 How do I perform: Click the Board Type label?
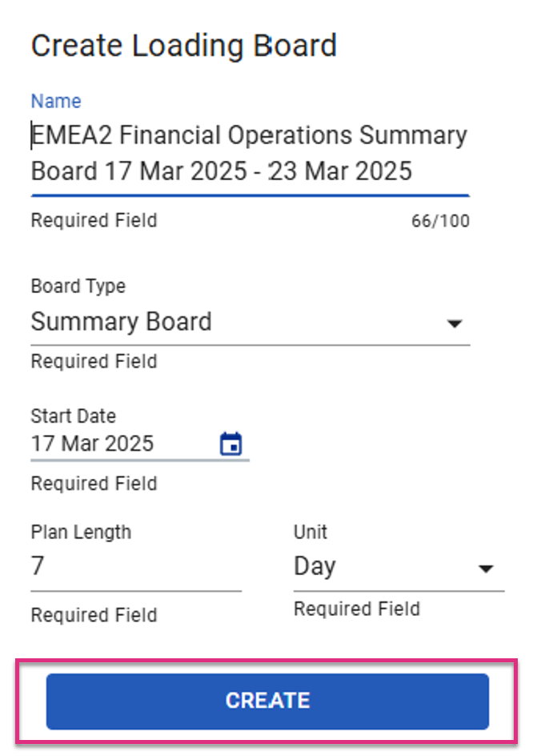click(78, 287)
